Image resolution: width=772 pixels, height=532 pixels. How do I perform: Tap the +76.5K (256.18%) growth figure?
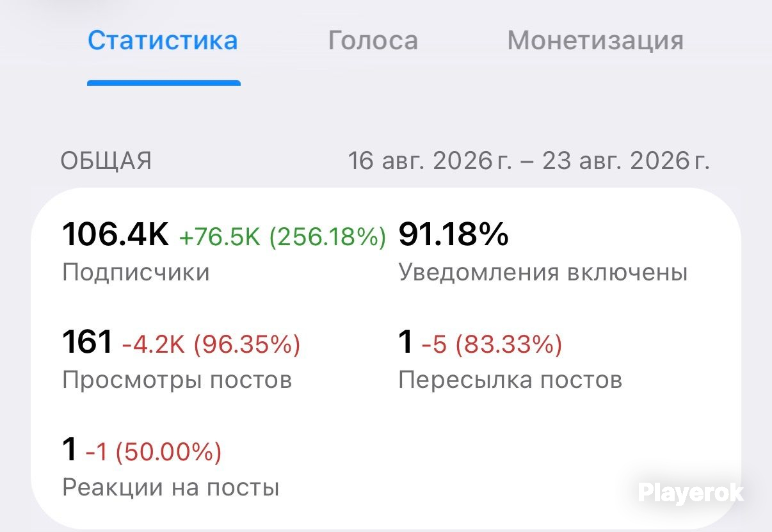pos(282,237)
